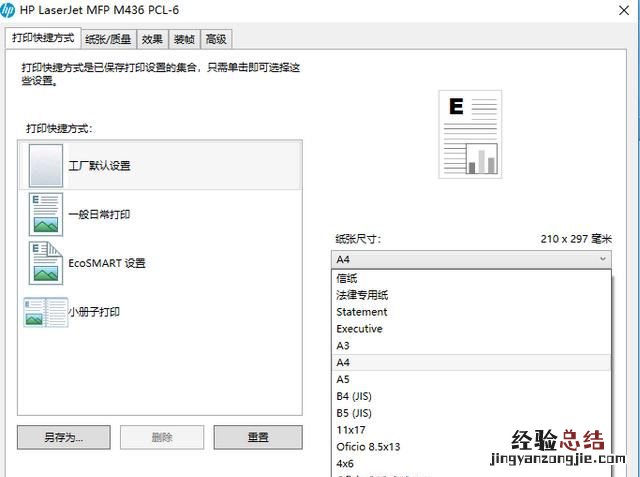Choose 信纸 from paper size list
This screenshot has height=477, width=640.
point(471,278)
